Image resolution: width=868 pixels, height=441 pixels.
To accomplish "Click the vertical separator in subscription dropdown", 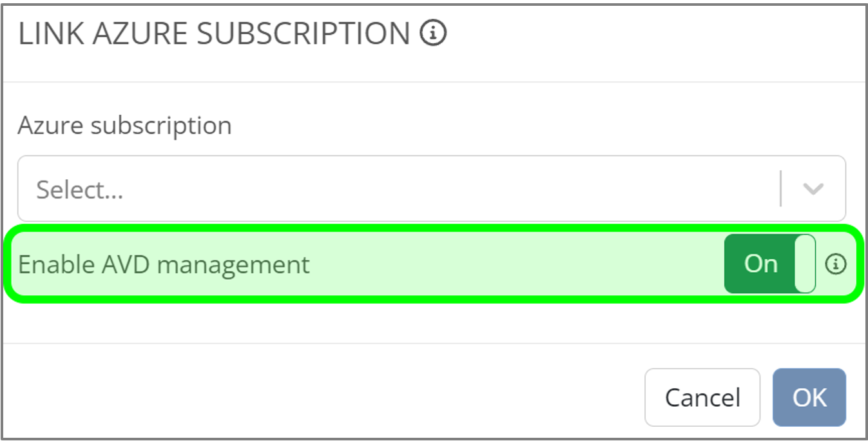I will tap(780, 189).
